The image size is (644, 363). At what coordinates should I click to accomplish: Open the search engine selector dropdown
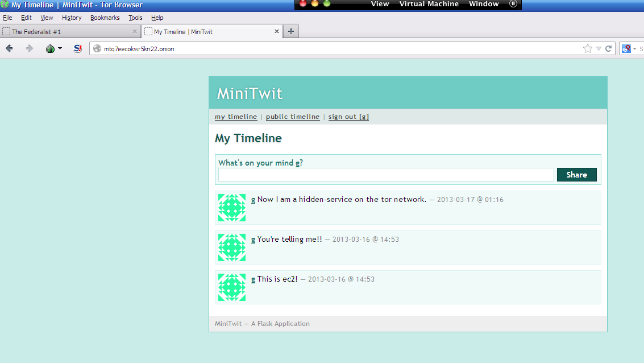point(634,49)
